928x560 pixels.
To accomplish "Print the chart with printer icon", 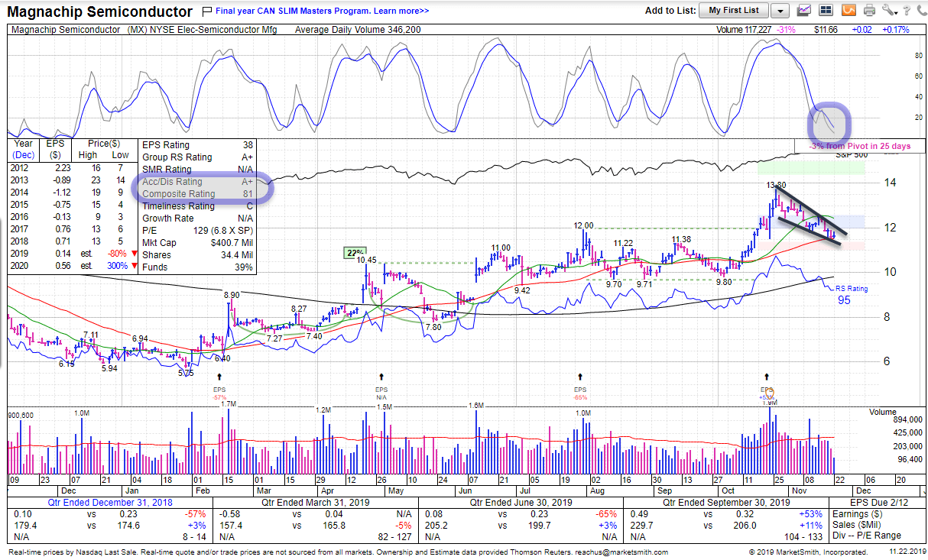I will 869,11.
